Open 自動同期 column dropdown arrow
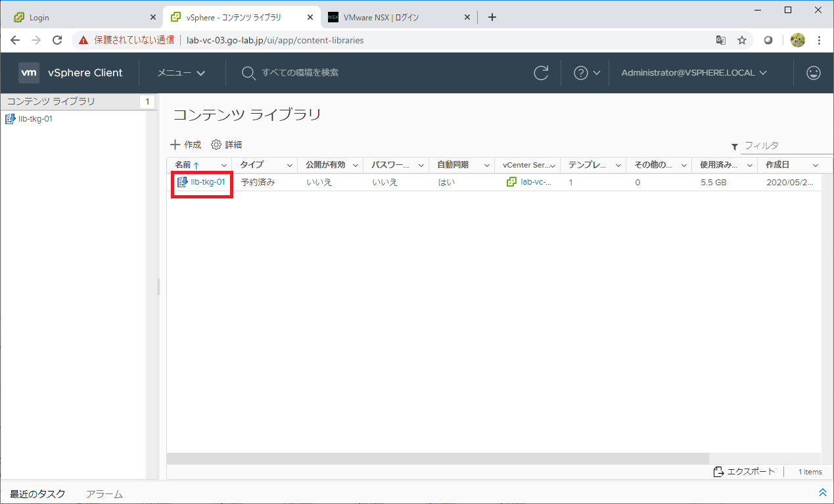Screen dimensions: 834x504 coord(486,165)
